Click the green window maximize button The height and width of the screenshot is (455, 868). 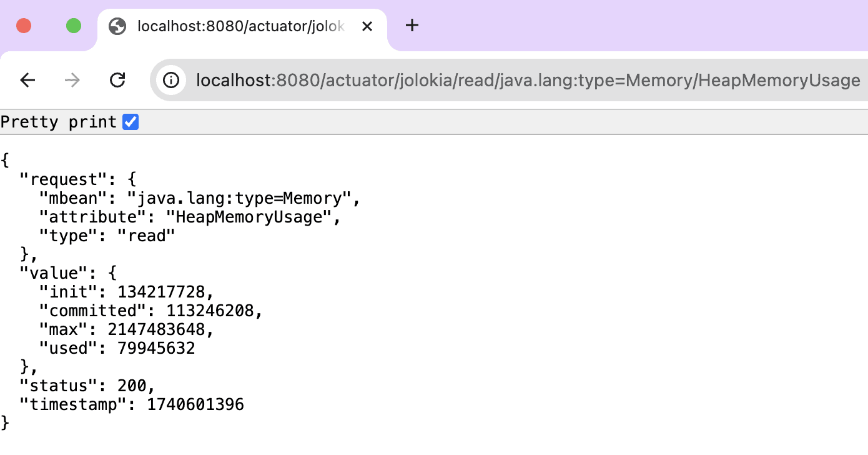pyautogui.click(x=74, y=26)
